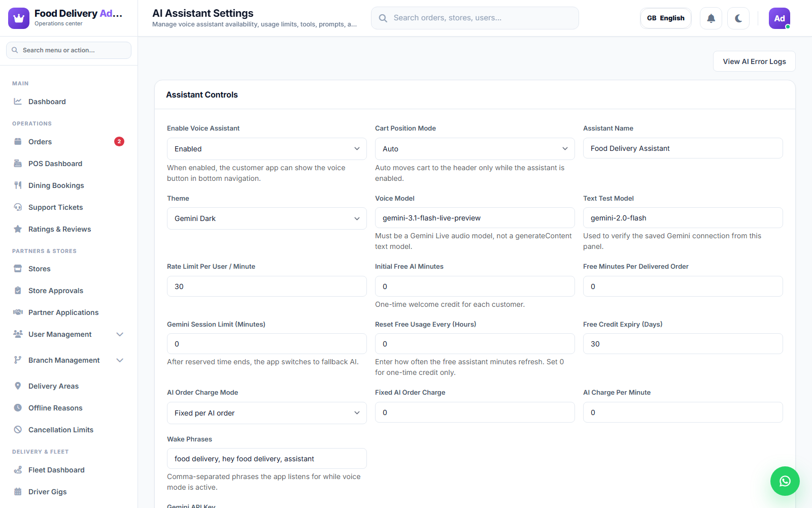Open the notifications bell
Viewport: 812px width, 508px height.
click(711, 18)
